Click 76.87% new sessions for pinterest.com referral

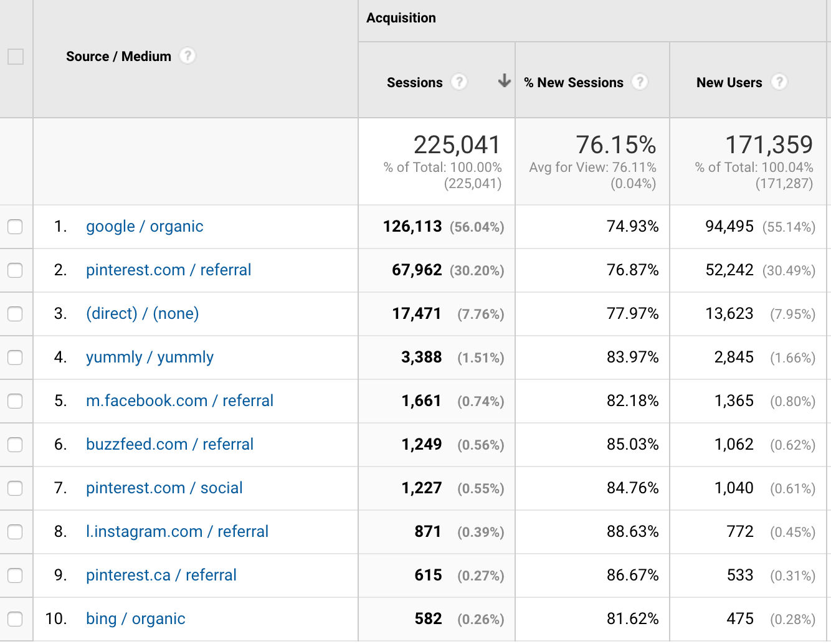click(633, 270)
